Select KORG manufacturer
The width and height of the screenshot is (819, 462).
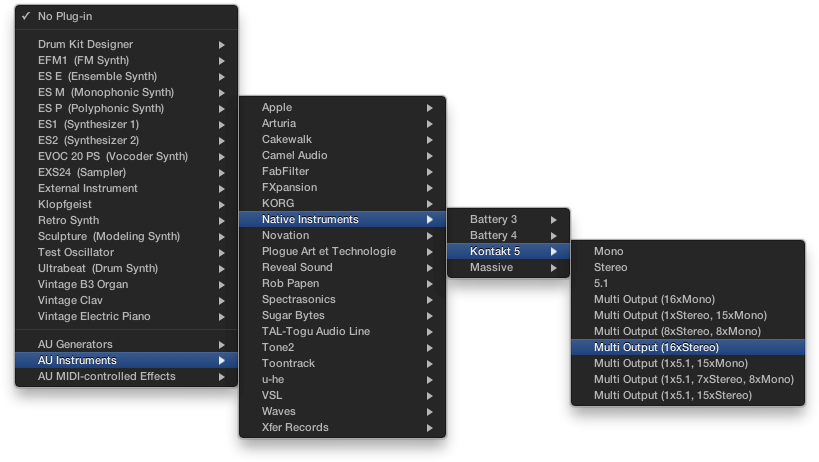(x=342, y=204)
